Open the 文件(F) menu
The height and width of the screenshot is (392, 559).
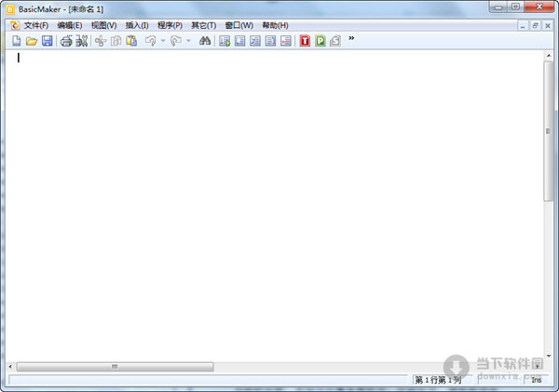coord(36,26)
